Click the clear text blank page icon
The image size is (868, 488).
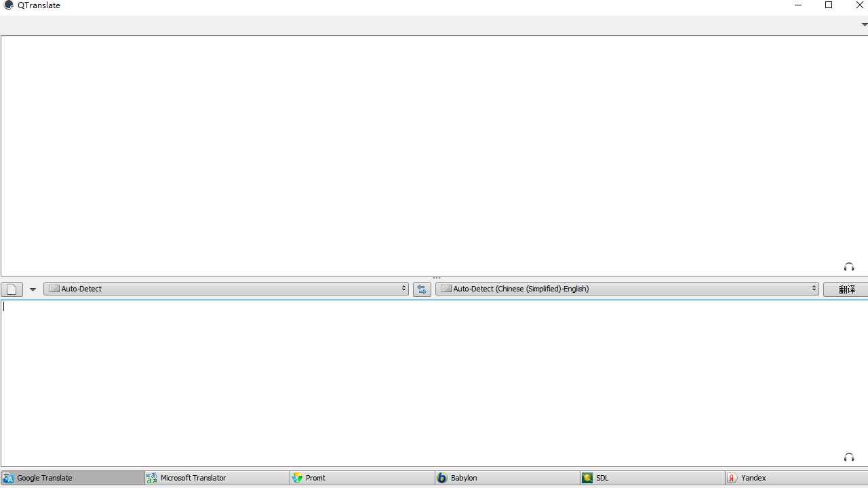point(12,289)
